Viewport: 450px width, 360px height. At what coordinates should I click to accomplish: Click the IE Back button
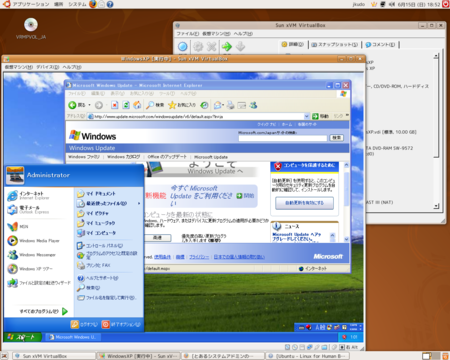tap(77, 105)
